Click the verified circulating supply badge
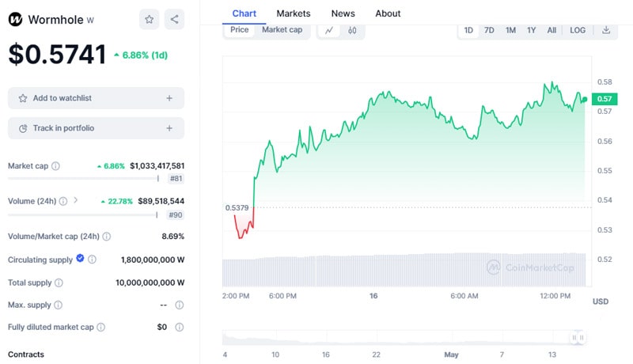 click(80, 258)
